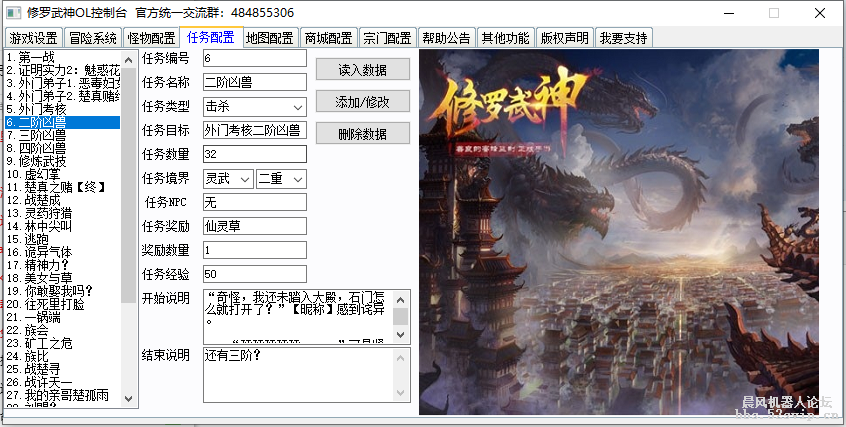846x427 pixels.
Task: Click the 删除数据 button
Action: click(x=363, y=133)
